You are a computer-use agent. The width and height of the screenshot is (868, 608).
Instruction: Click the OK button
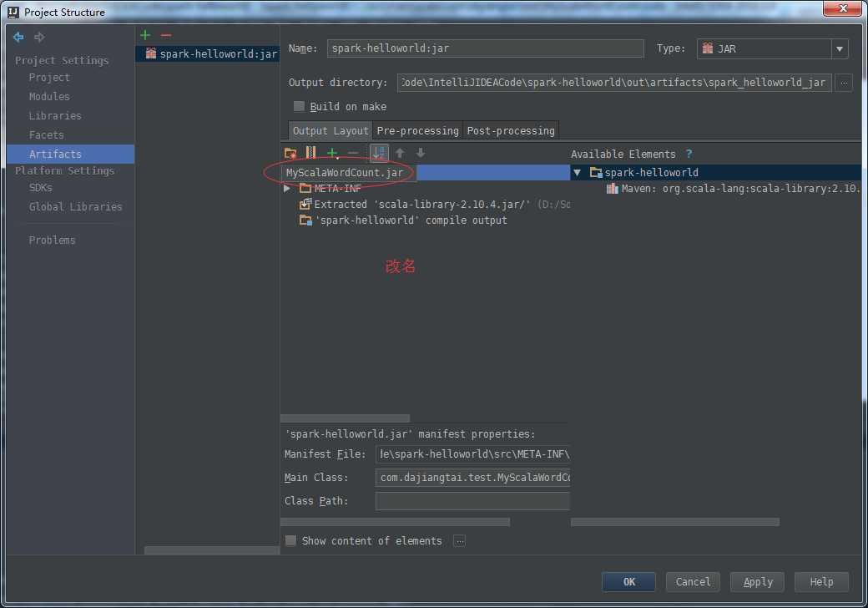point(628,582)
